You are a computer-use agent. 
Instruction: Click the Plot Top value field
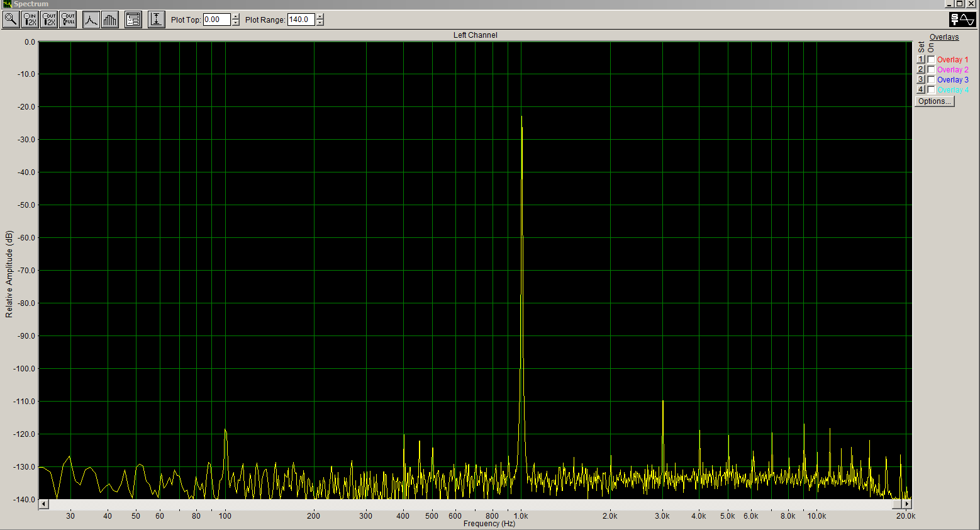[x=217, y=20]
